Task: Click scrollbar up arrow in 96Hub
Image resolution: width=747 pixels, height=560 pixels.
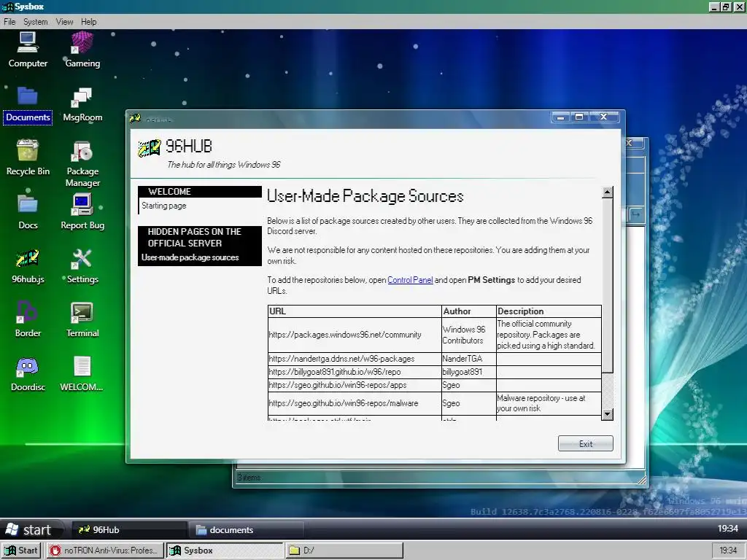Action: pyautogui.click(x=607, y=192)
